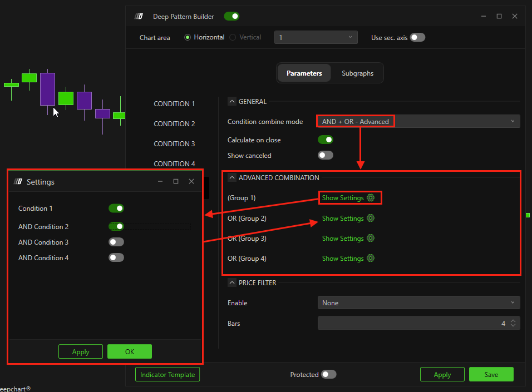This screenshot has width=532, height=392.
Task: Open the Price Filter Enable dropdown
Action: click(x=418, y=303)
